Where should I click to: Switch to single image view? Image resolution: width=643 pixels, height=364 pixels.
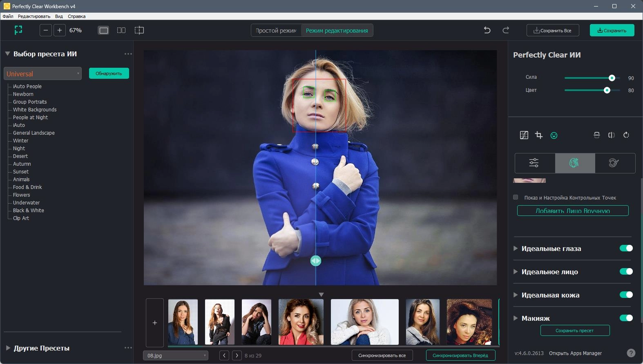click(104, 30)
